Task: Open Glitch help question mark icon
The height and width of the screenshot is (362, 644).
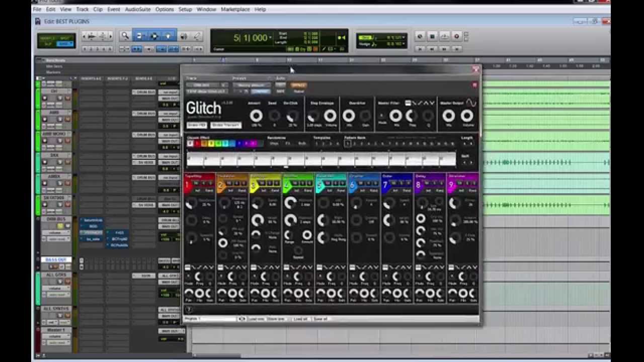Action: coord(189,310)
